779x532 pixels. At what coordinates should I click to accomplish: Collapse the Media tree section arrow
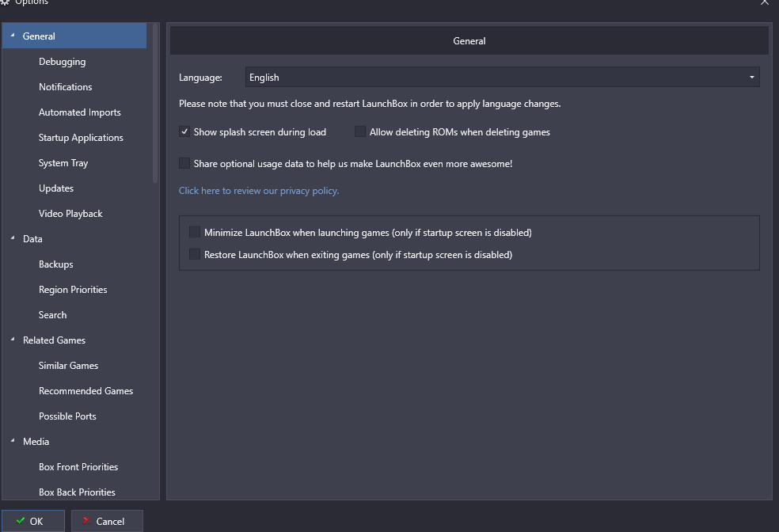[x=13, y=441]
